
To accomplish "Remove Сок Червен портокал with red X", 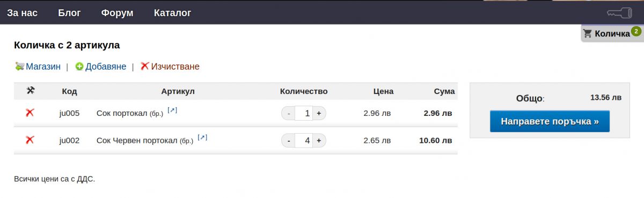I will coord(30,140).
